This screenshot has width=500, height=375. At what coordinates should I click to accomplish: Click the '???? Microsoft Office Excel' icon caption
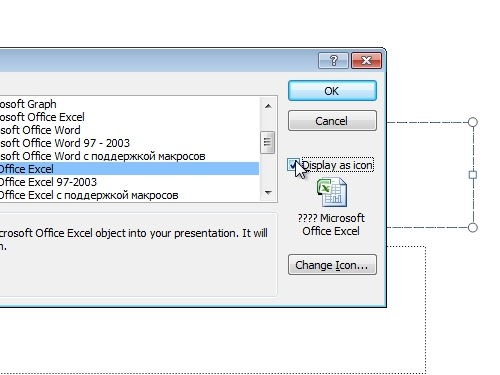(331, 225)
